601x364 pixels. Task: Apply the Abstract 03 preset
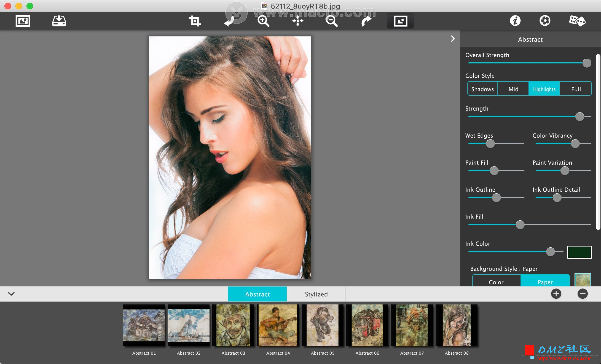pos(233,325)
